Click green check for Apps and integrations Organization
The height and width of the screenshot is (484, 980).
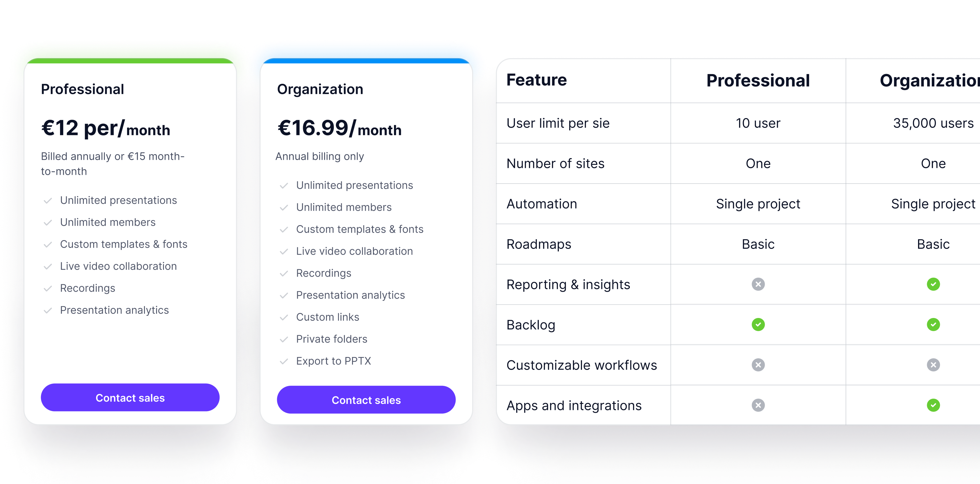933,405
